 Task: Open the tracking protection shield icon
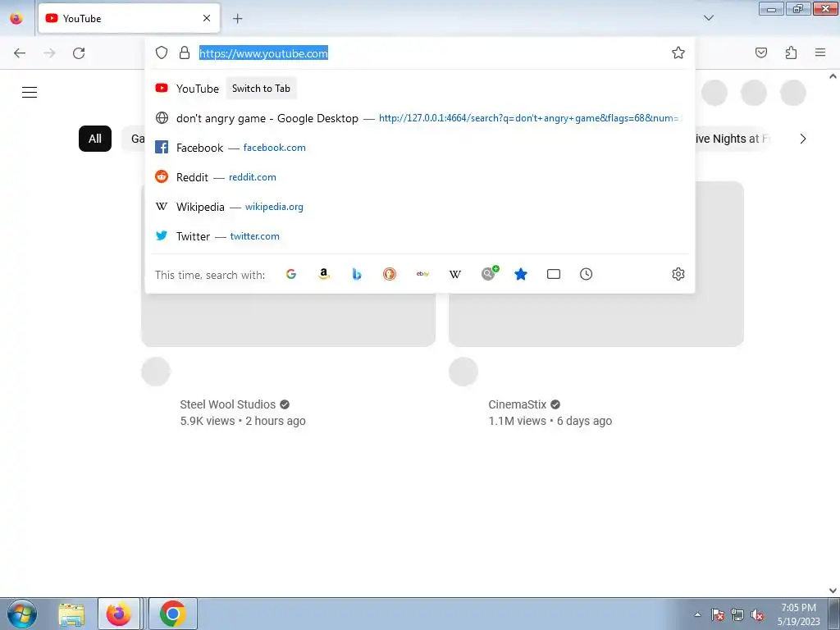coord(162,52)
